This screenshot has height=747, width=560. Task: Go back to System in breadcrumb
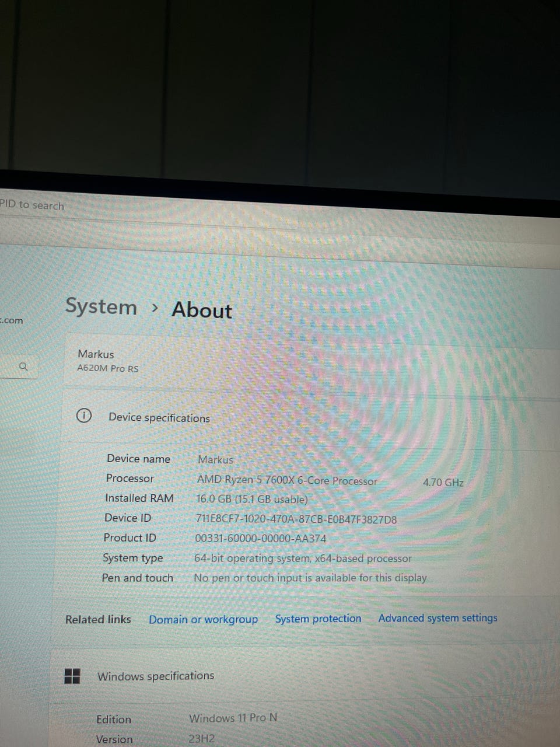(101, 306)
